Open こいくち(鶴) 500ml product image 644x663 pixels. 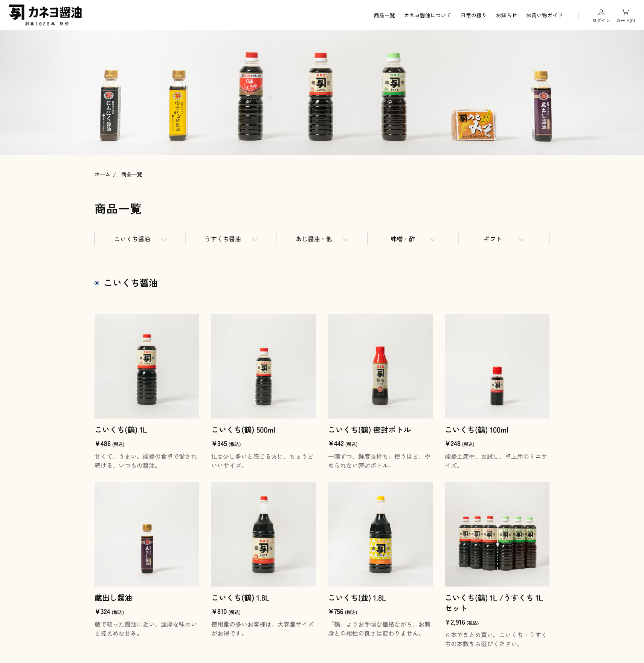pos(264,366)
